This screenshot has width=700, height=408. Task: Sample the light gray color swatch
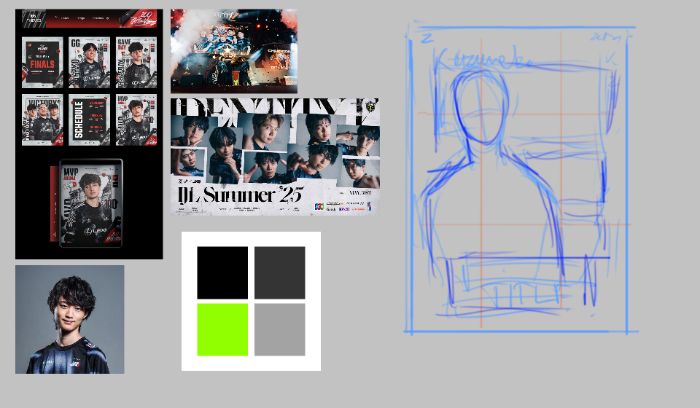280,330
